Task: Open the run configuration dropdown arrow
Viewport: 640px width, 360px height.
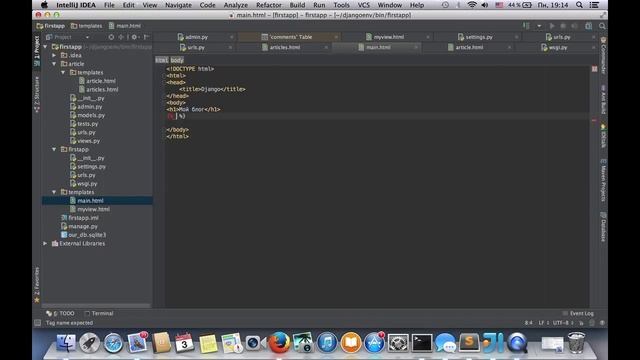Action: (x=539, y=26)
